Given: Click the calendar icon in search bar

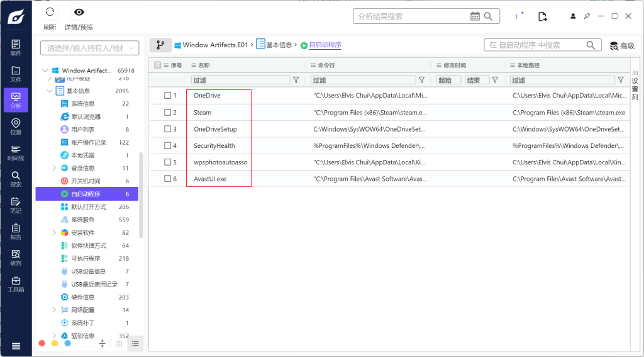Looking at the screenshot, I should coord(475,16).
